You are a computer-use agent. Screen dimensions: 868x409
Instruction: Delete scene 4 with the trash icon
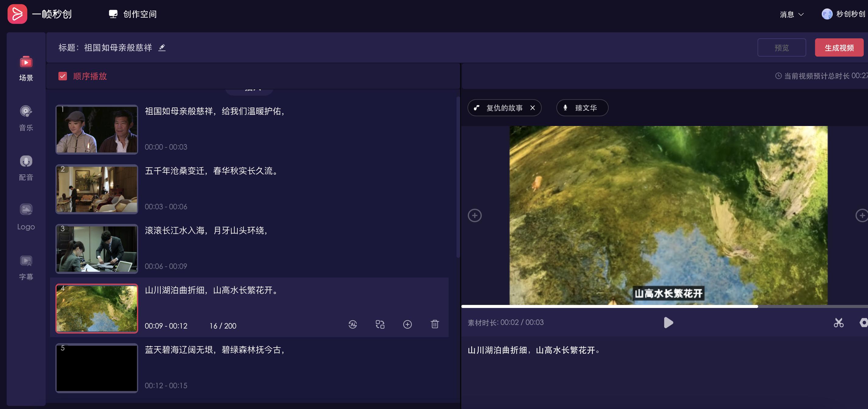(x=435, y=324)
